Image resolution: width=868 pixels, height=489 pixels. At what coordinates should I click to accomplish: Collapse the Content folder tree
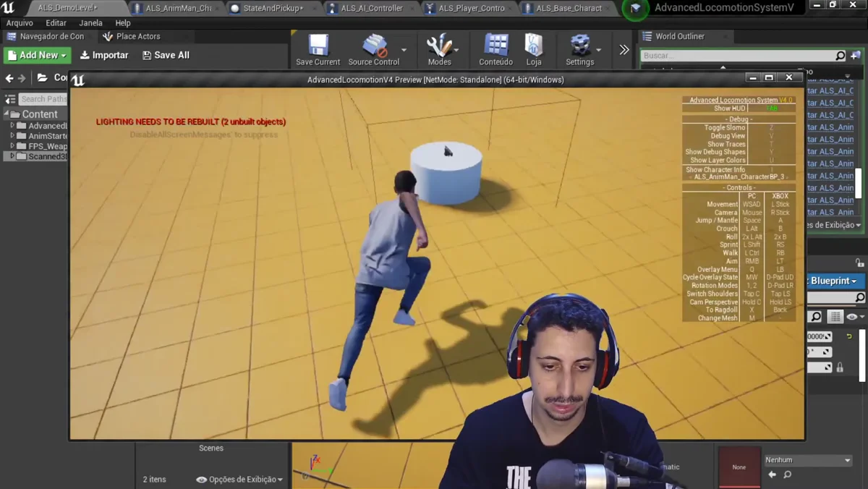point(7,114)
